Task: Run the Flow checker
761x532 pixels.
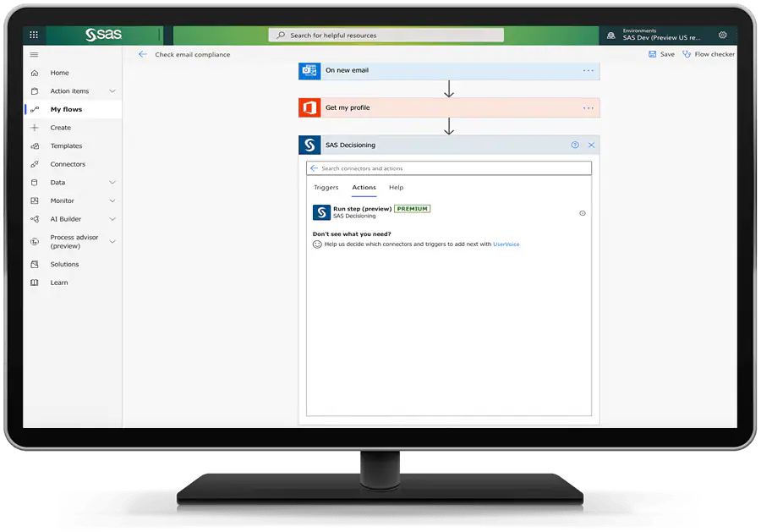Action: [709, 54]
